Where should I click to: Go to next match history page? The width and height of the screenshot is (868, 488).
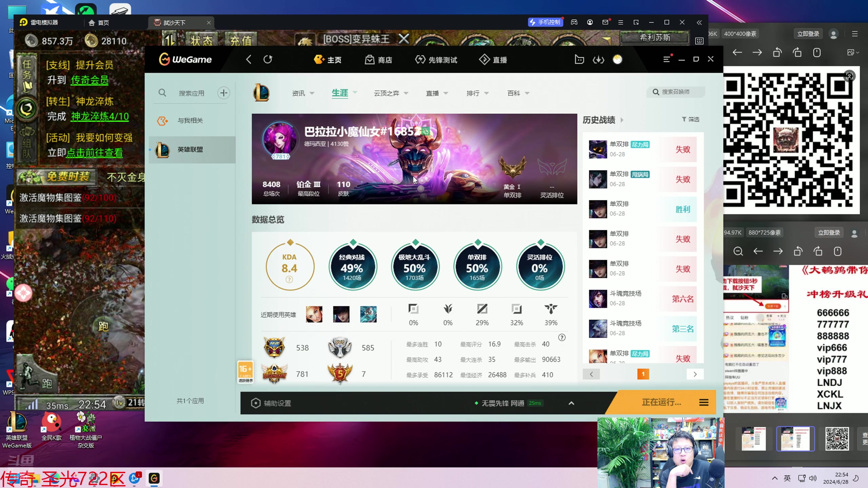point(695,374)
